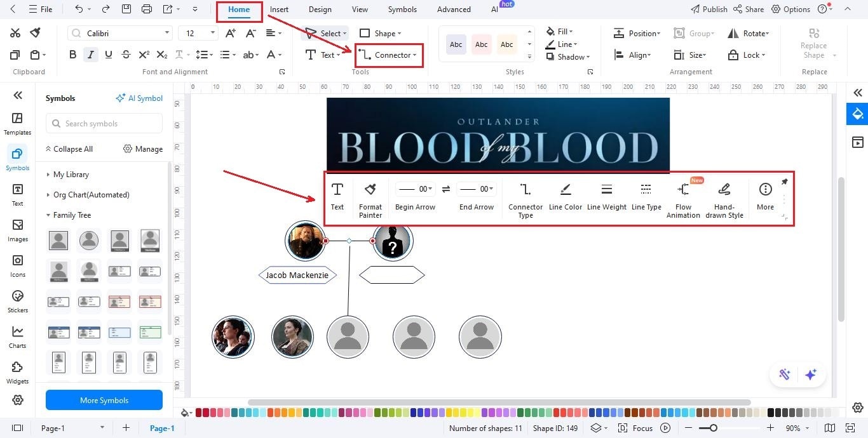Select the first Abc style swatch
The image size is (868, 438).
click(x=456, y=44)
